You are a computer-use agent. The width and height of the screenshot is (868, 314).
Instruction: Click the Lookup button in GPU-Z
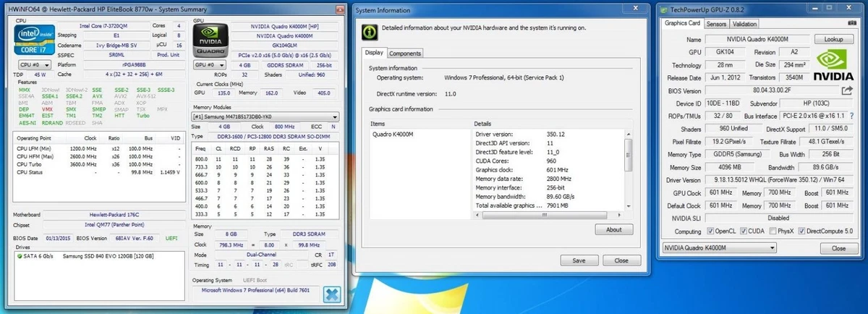[x=833, y=39]
